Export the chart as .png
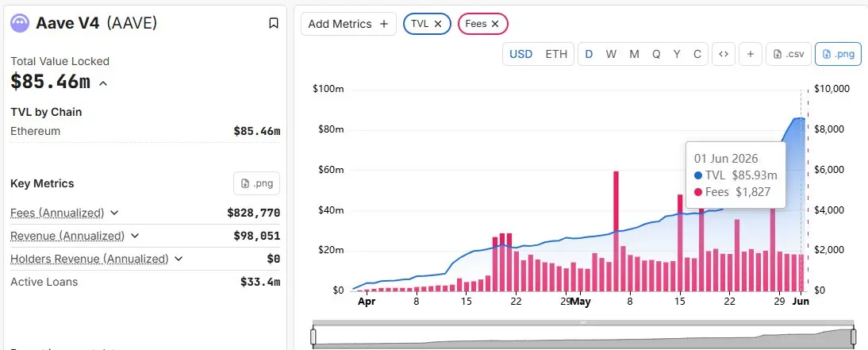This screenshot has height=350, width=868. (x=838, y=54)
